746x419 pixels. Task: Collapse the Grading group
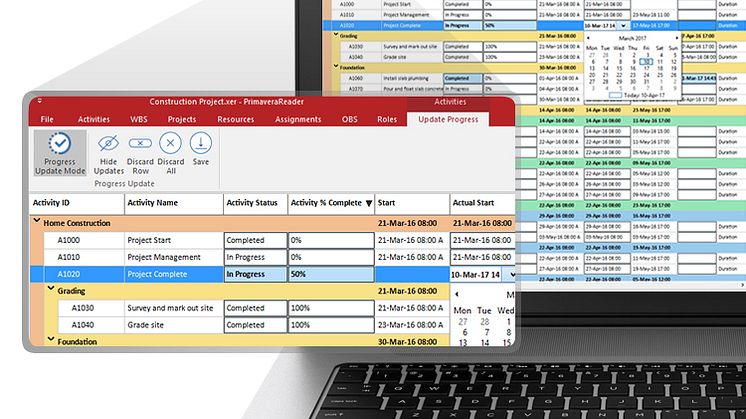[51, 289]
